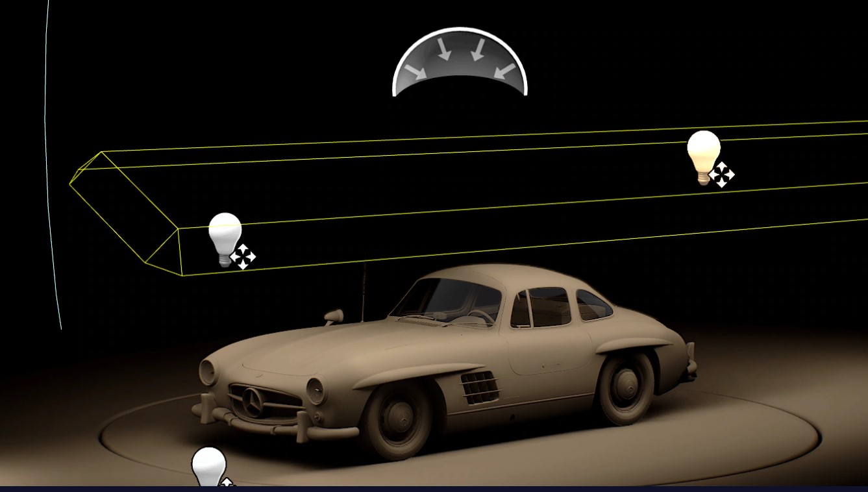Select the light bulb at the bottom edge
The width and height of the screenshot is (868, 492).
click(x=208, y=466)
